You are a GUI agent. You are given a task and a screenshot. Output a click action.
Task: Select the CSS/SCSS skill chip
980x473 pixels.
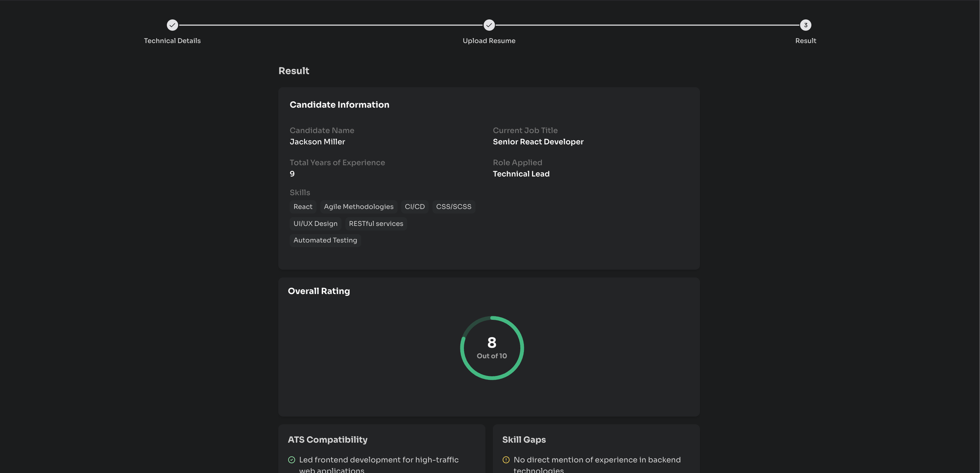[x=453, y=206]
